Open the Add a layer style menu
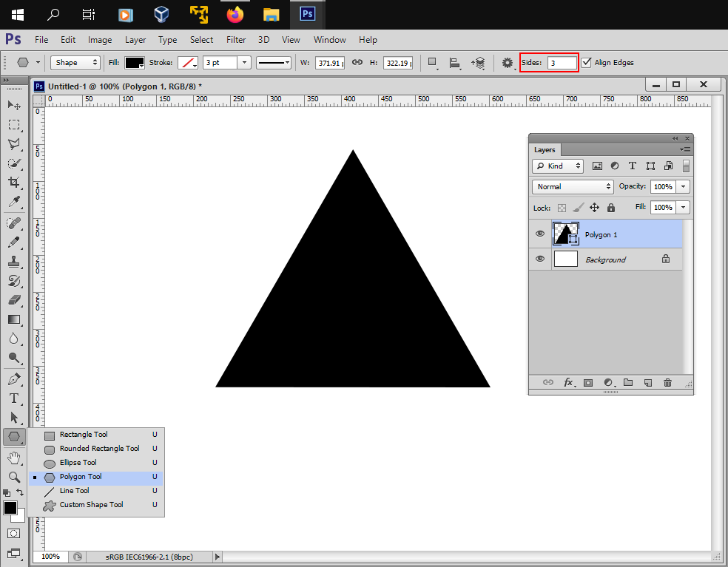The image size is (728, 567). pyautogui.click(x=569, y=382)
